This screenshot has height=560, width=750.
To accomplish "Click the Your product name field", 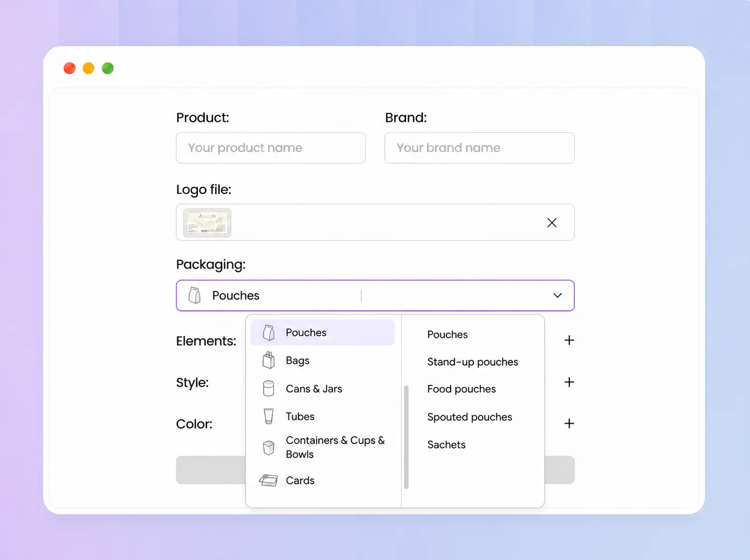I will click(x=271, y=148).
